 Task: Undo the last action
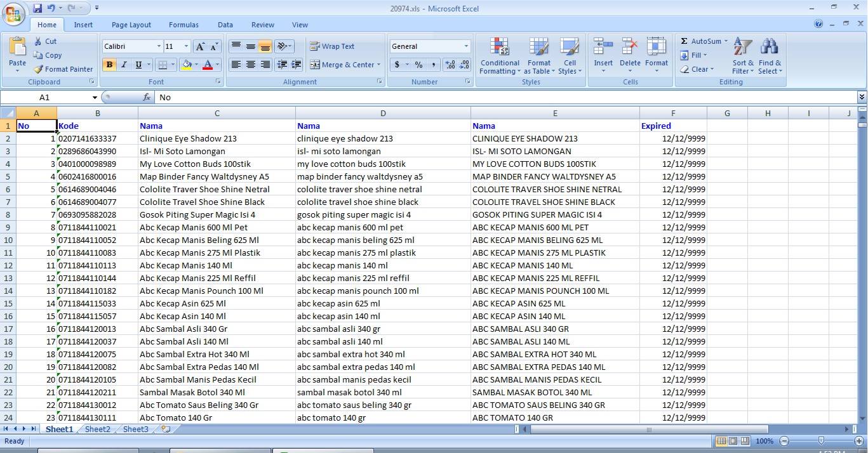click(51, 8)
